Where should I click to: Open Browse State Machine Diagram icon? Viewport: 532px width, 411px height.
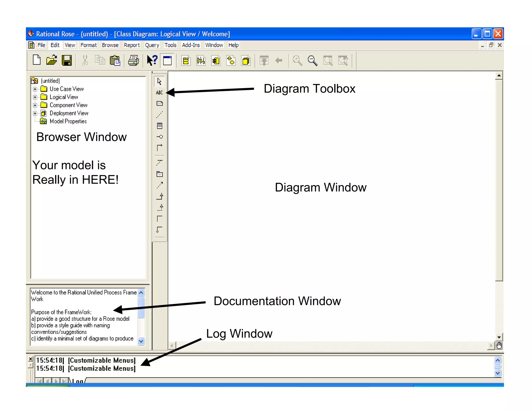231,61
